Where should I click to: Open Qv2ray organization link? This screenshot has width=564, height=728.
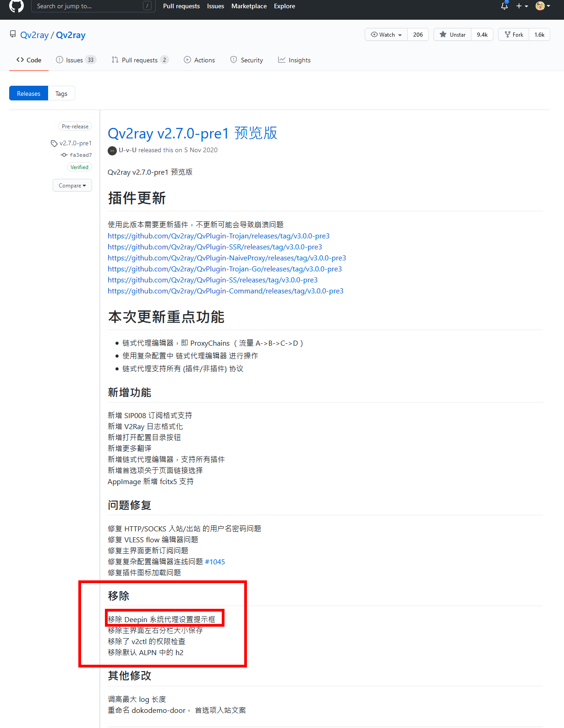[34, 35]
